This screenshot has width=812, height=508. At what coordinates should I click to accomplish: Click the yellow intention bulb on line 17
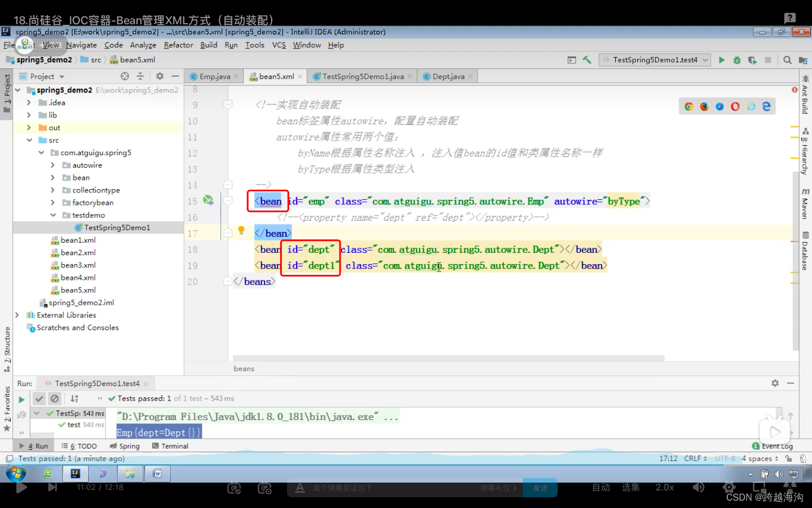[x=241, y=230]
